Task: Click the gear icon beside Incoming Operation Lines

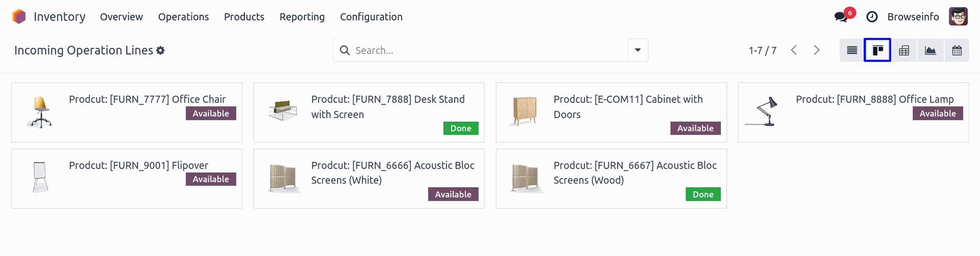Action: click(x=160, y=50)
